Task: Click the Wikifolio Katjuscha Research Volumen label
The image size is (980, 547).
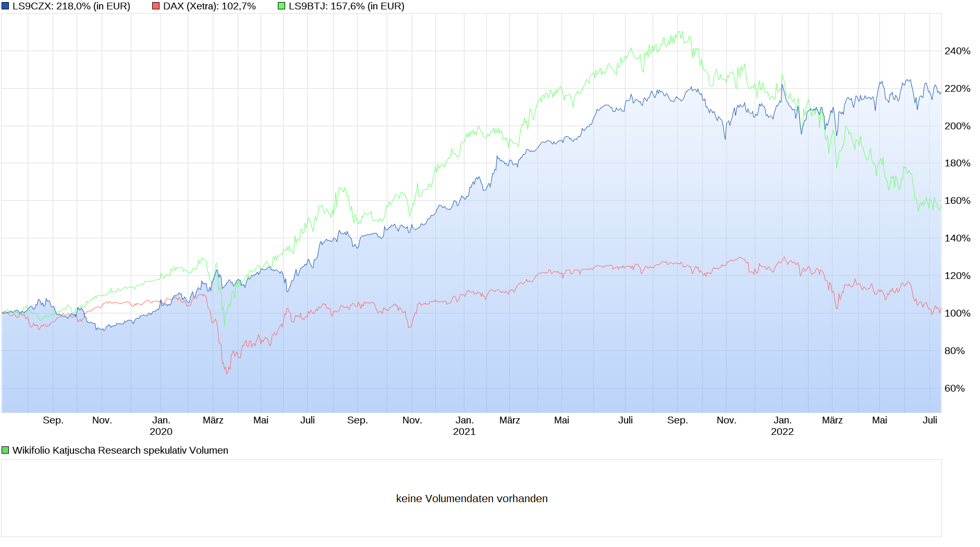Action: [120, 451]
